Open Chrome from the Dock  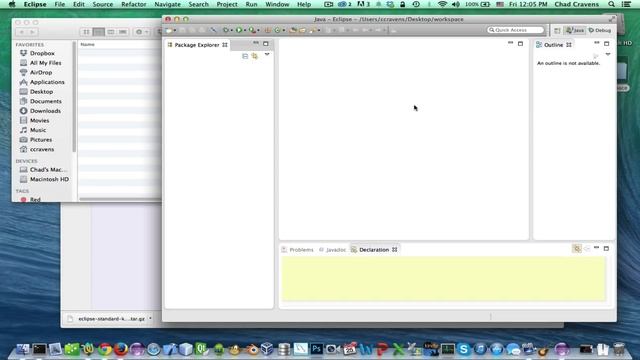tap(104, 349)
